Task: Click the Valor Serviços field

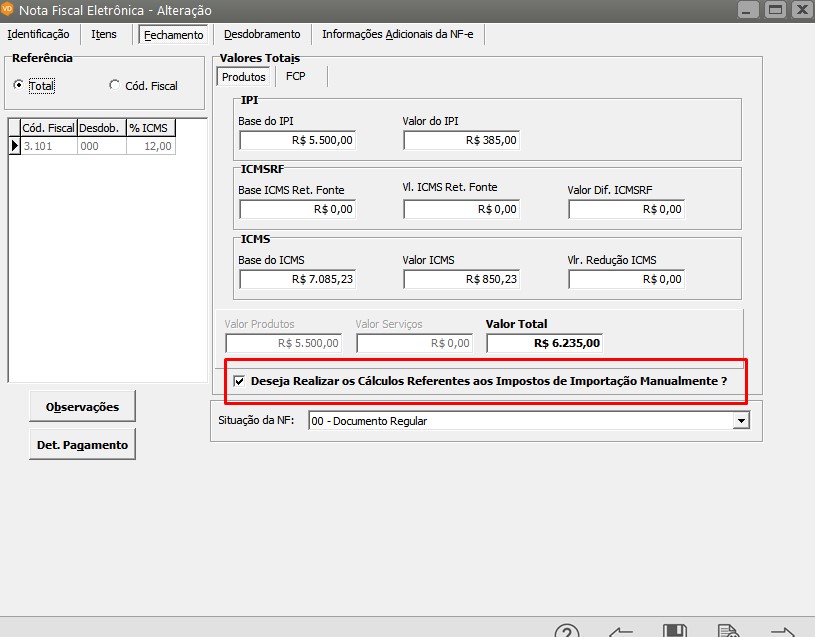Action: click(415, 343)
